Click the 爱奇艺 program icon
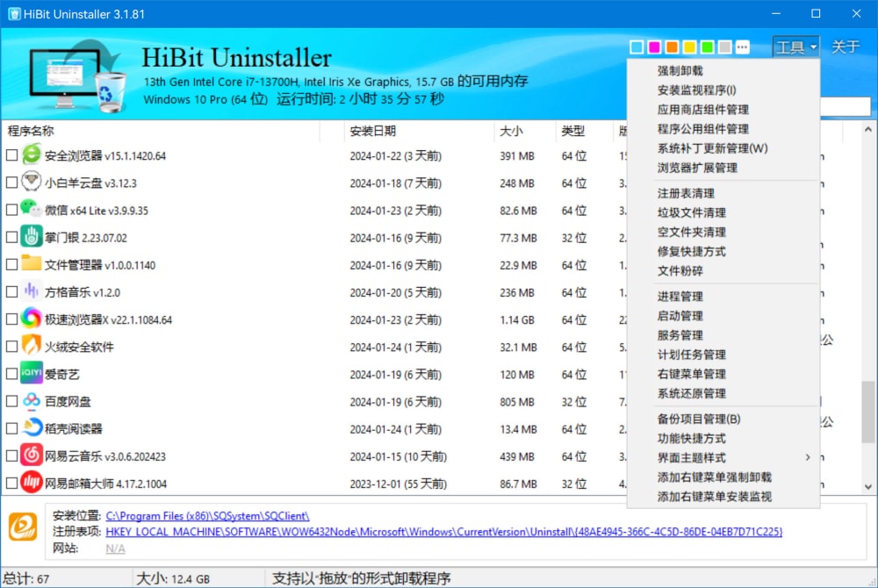 [x=32, y=373]
